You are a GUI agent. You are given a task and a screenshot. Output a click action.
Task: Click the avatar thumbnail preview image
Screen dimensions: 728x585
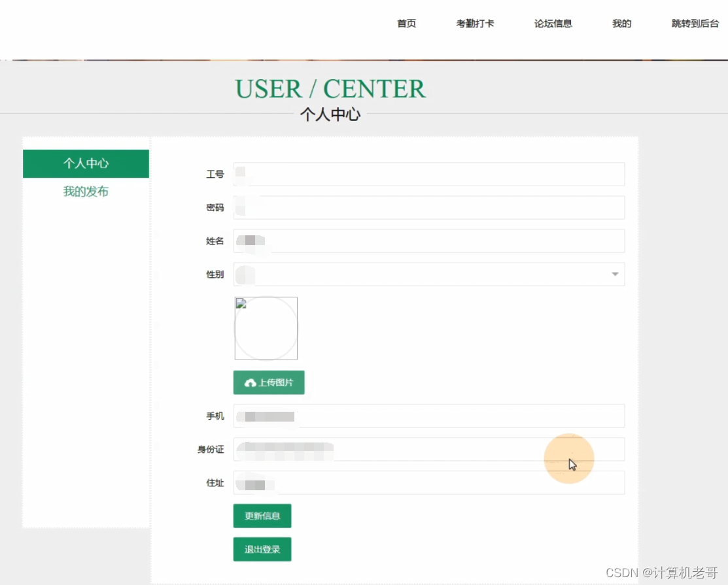click(266, 327)
